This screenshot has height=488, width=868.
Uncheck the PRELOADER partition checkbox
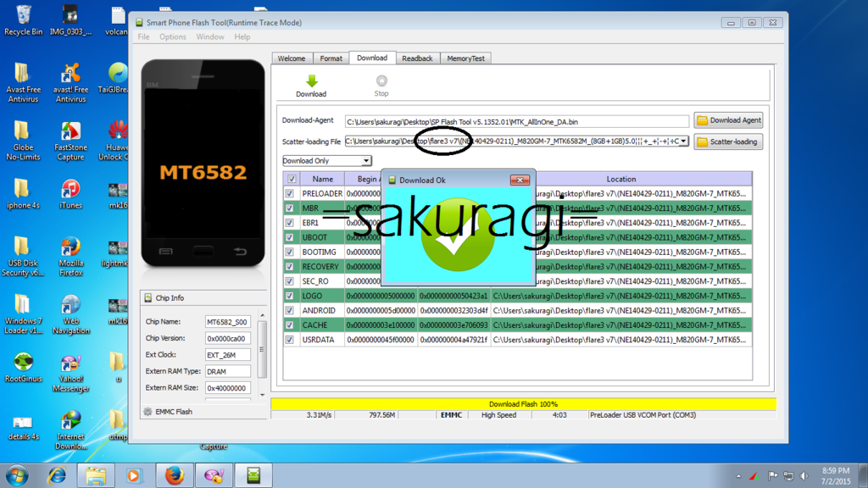(292, 194)
